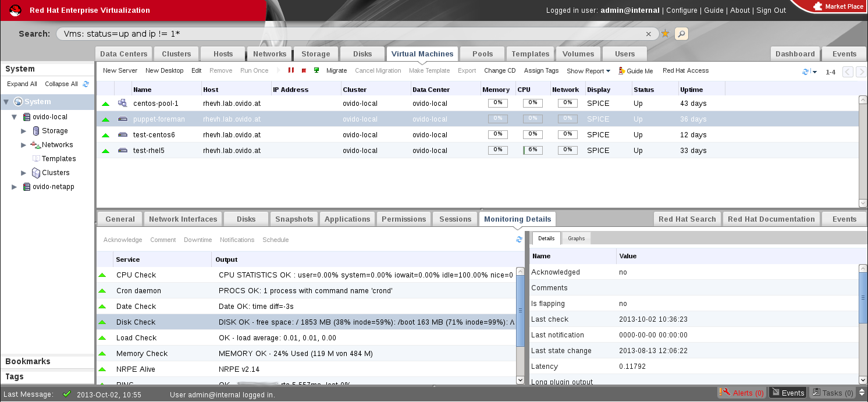Click the Storage cylinder icon
This screenshot has height=402, width=868.
pos(36,131)
